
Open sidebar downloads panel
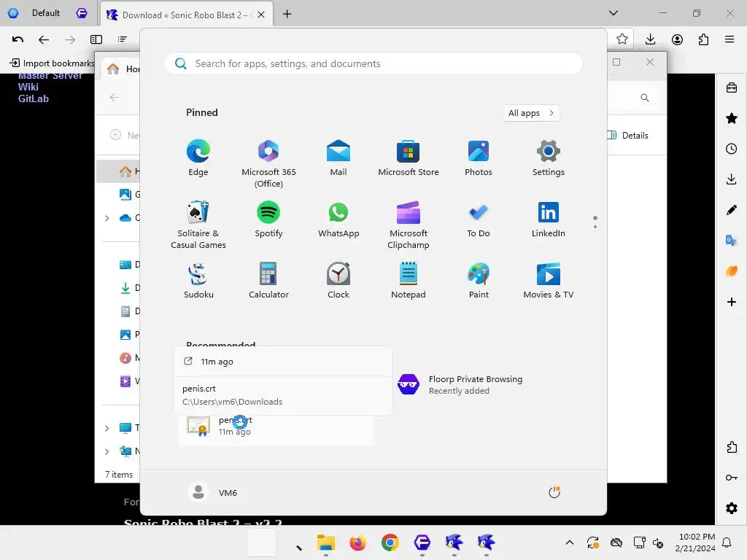(x=732, y=179)
